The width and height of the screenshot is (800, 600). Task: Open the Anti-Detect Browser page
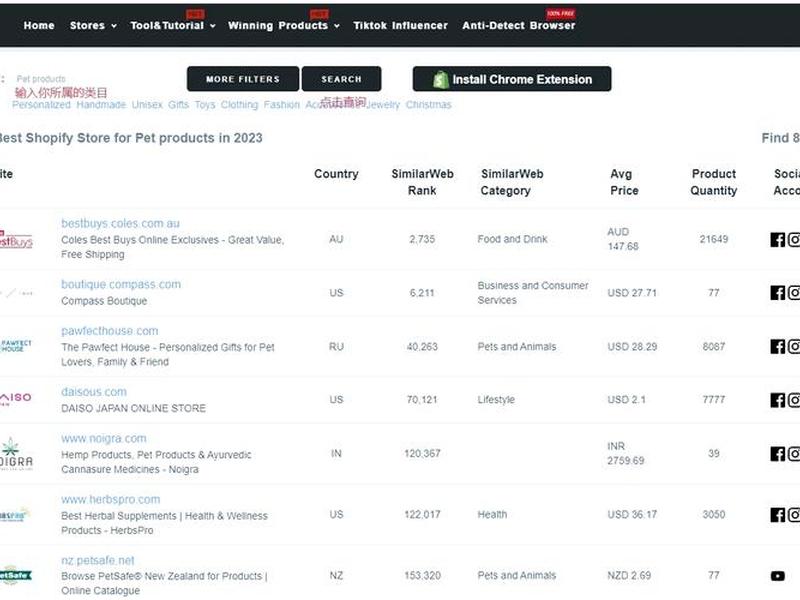518,26
